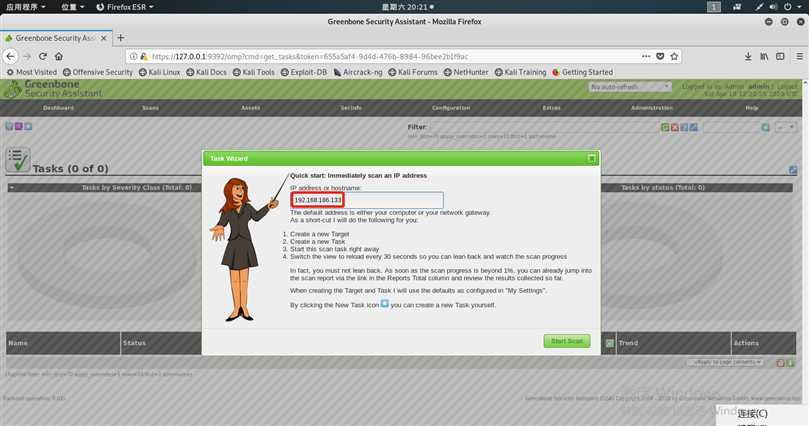Open Kali Linux bookmark
This screenshot has width=809, height=426.
pyautogui.click(x=159, y=72)
